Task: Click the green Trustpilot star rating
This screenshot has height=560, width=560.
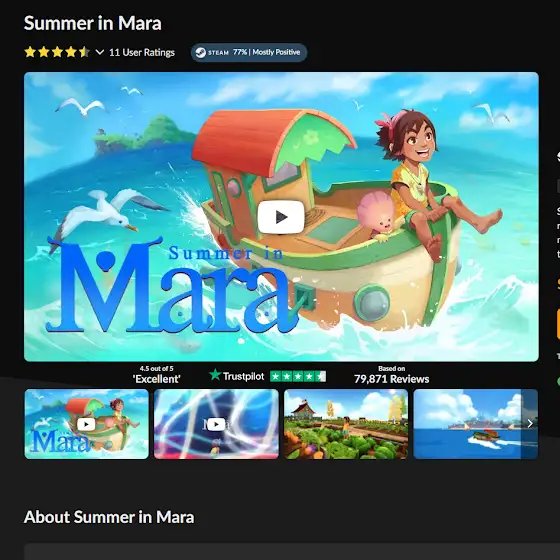Action: (298, 376)
